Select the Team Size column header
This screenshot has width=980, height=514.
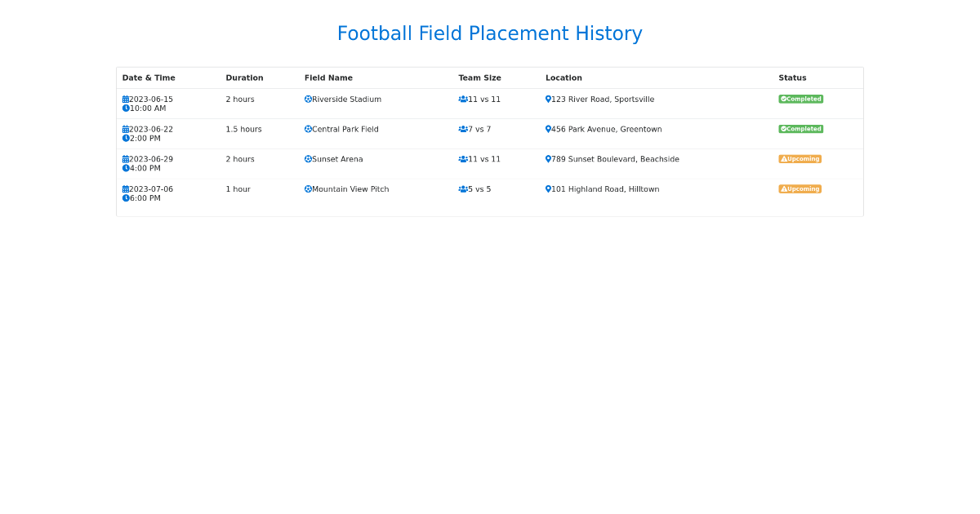tap(479, 78)
